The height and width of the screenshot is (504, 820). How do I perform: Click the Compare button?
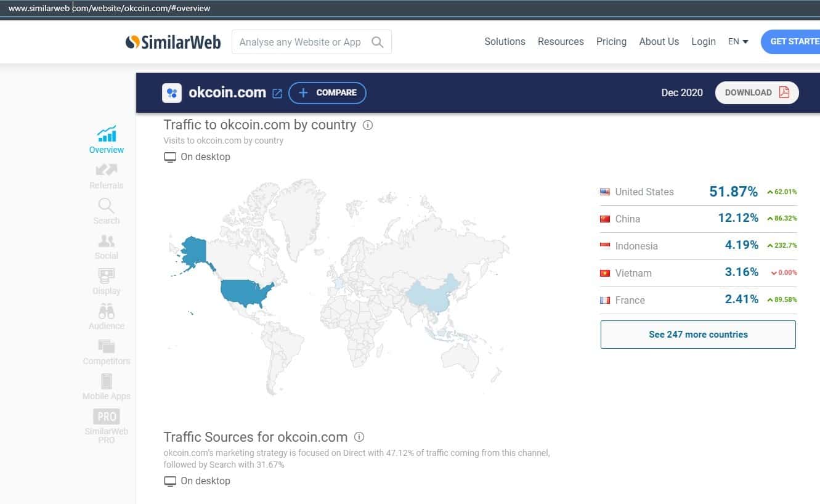click(327, 93)
